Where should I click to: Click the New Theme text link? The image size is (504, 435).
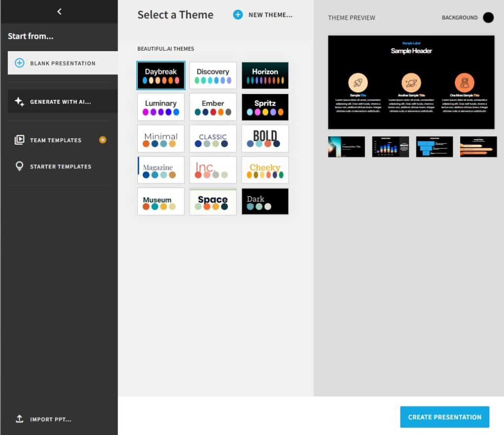[270, 15]
